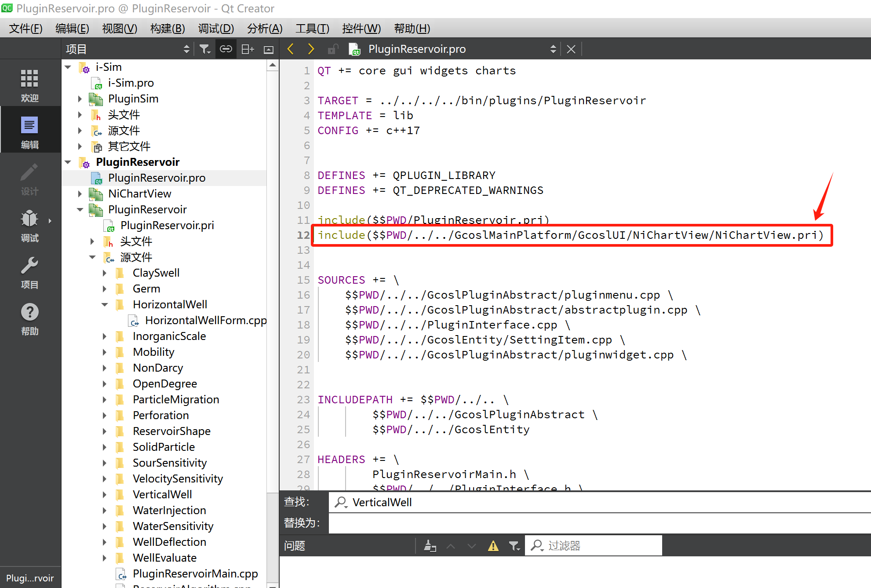Open the 工具(T) menu
This screenshot has height=588, width=871.
pyautogui.click(x=312, y=29)
